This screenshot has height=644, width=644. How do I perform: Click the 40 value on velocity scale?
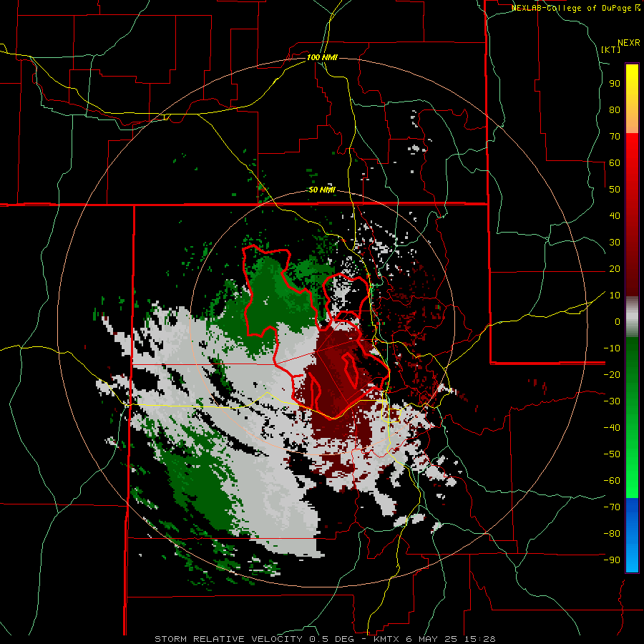(x=615, y=215)
